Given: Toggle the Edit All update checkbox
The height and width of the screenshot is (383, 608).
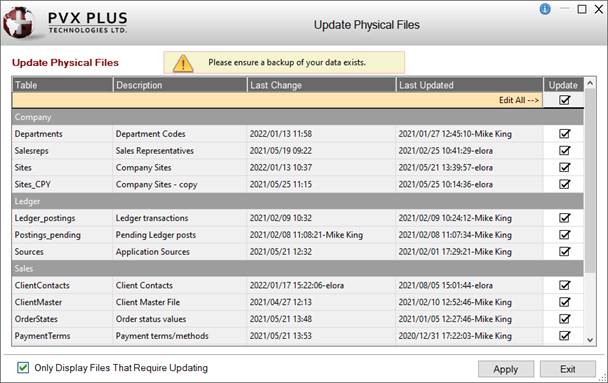Looking at the screenshot, I should pos(565,100).
